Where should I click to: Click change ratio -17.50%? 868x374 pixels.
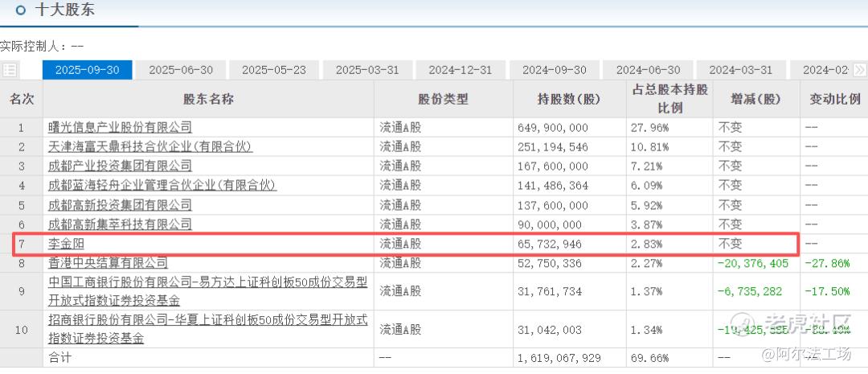827,291
